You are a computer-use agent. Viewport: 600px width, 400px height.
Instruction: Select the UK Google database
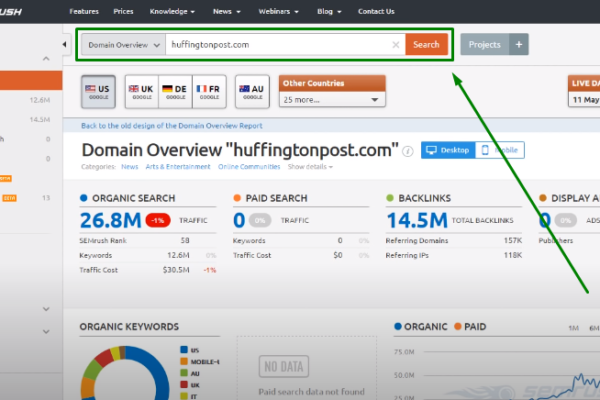tap(142, 91)
